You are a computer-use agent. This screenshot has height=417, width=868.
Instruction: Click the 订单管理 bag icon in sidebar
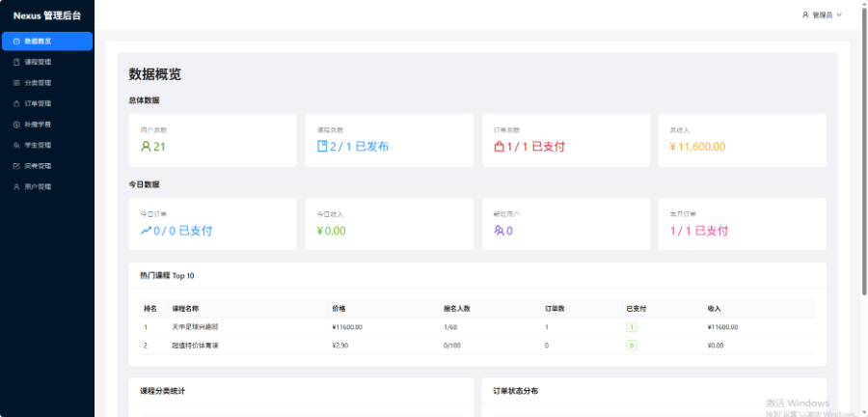16,103
